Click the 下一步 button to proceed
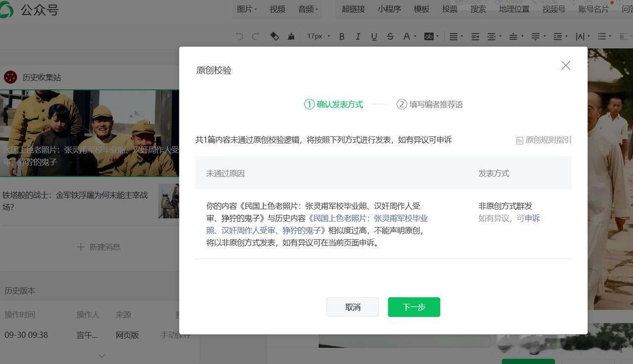 (x=413, y=307)
